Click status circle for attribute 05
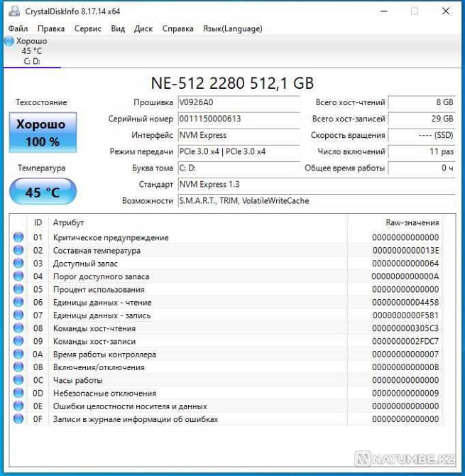The width and height of the screenshot is (465, 476). tap(18, 289)
